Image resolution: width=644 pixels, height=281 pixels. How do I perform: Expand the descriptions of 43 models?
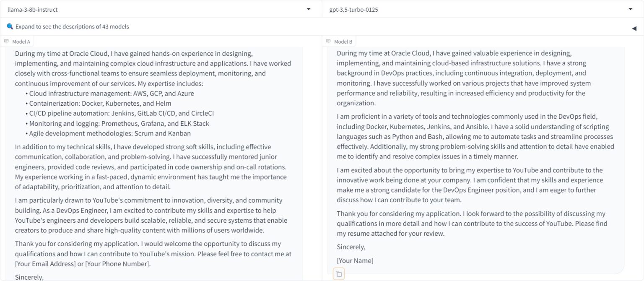pyautogui.click(x=72, y=26)
